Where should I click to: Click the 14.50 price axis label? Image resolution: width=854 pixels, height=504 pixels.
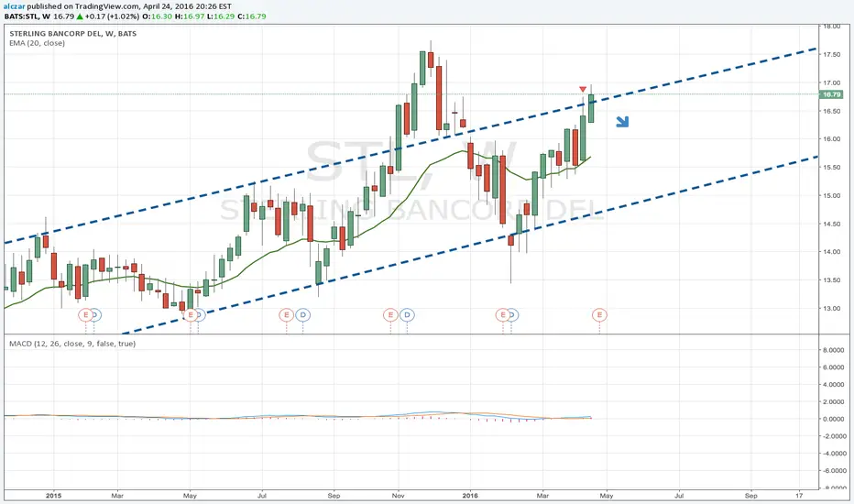click(832, 224)
